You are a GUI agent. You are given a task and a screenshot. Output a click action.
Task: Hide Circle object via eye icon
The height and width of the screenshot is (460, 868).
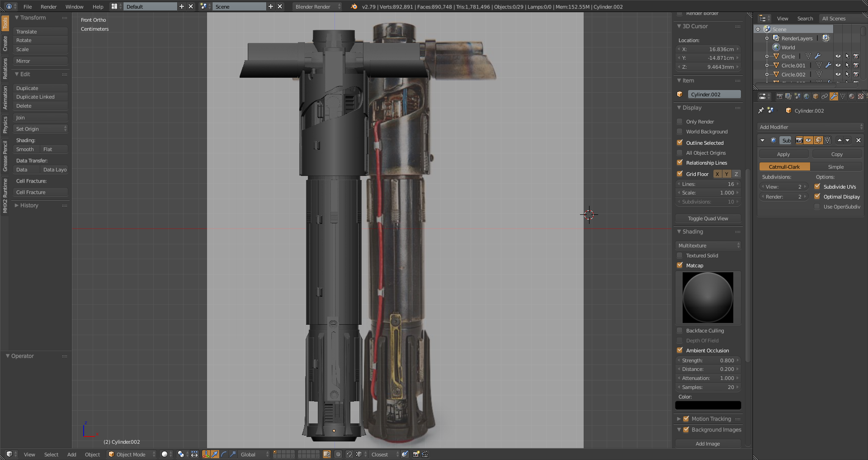838,56
